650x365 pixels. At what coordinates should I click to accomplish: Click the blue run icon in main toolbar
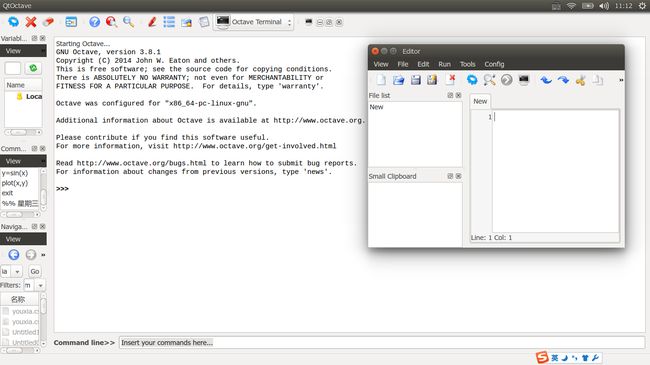13,22
